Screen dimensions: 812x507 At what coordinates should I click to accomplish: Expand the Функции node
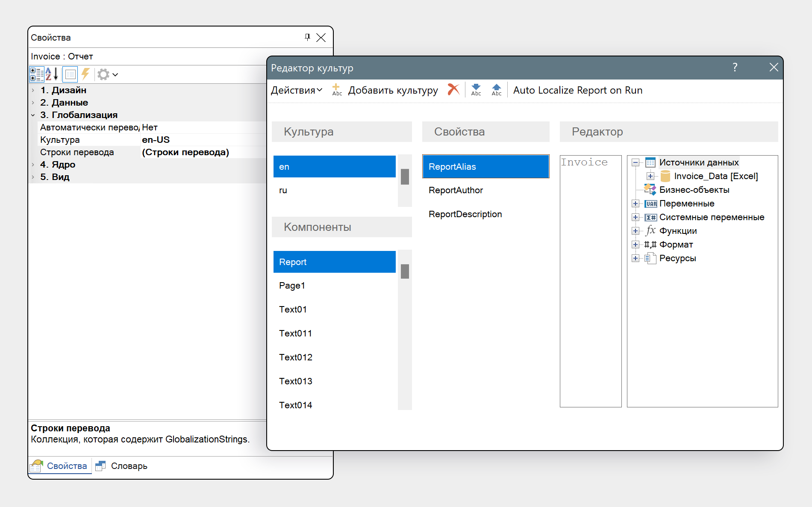click(x=635, y=231)
